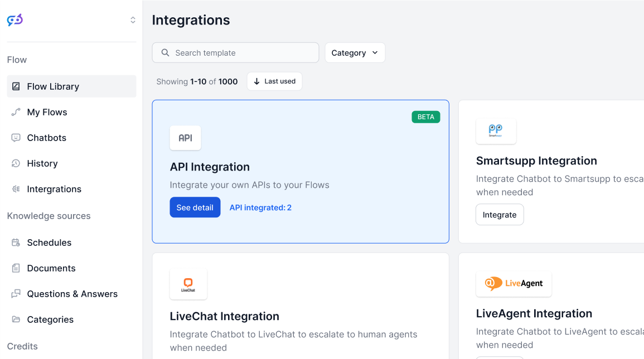Viewport: 644px width, 359px height.
Task: Click the app logo at top left
Action: coord(15,20)
